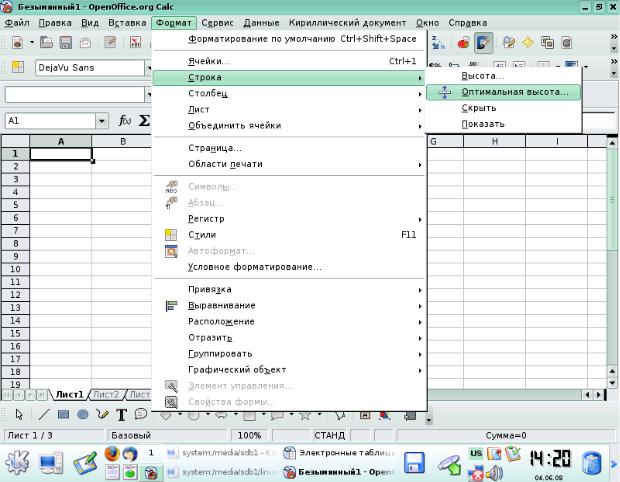Select Форматирование по умолчанию menu entry

tap(289, 39)
